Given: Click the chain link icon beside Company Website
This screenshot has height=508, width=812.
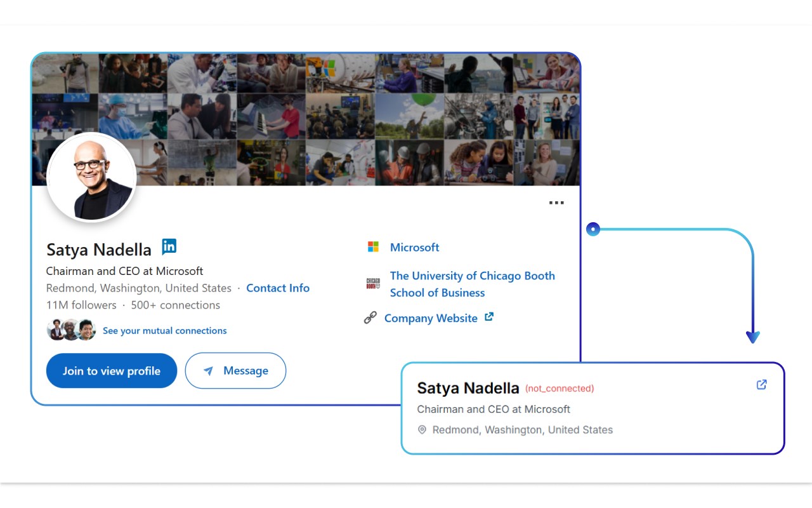Looking at the screenshot, I should (x=370, y=318).
